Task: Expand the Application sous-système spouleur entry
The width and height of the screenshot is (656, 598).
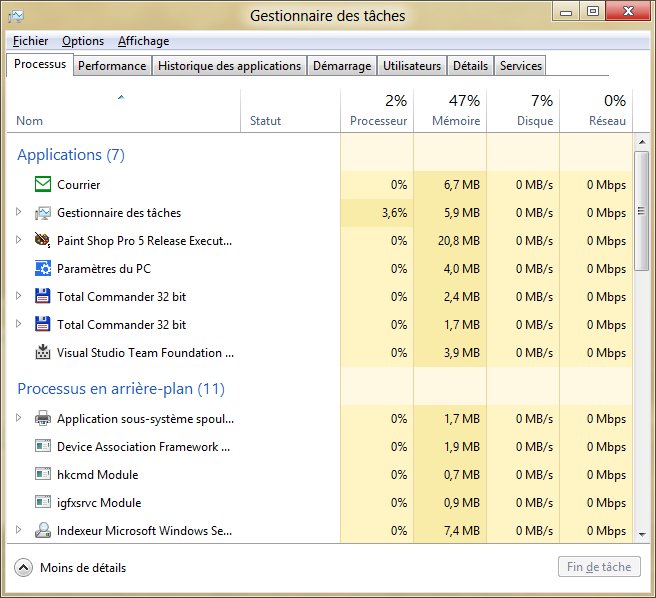Action: [19, 419]
